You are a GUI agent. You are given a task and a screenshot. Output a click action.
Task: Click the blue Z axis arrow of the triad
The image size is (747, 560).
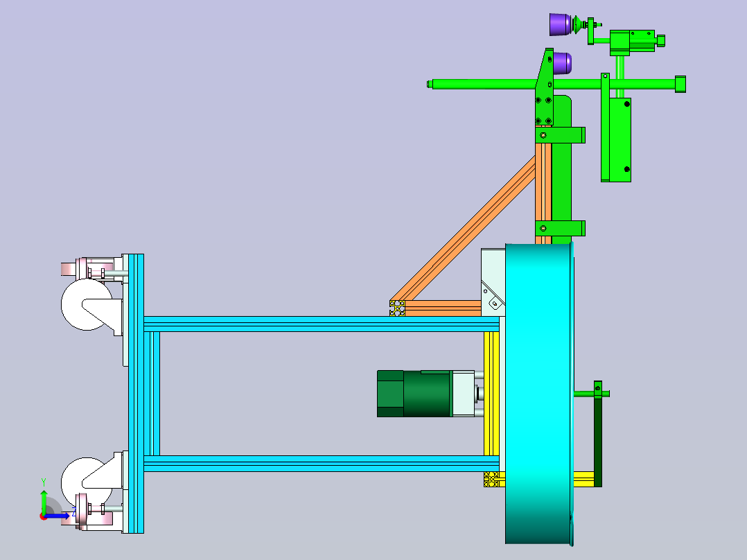58,516
